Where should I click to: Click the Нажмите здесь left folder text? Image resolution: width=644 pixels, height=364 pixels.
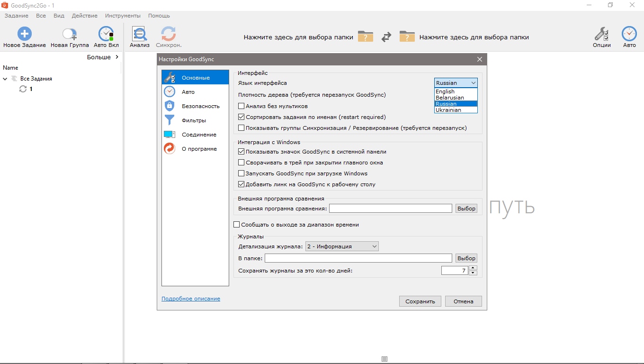pyautogui.click(x=298, y=37)
